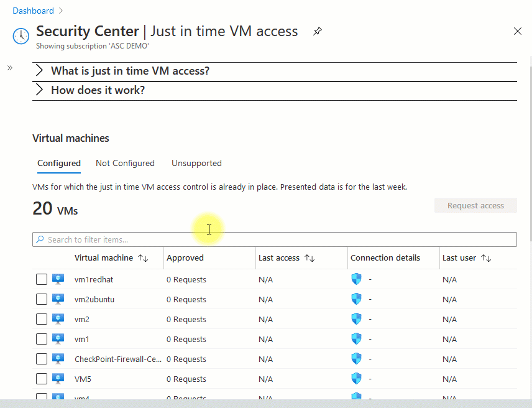
Task: Click the shield icon in VM5 row
Action: [356, 379]
